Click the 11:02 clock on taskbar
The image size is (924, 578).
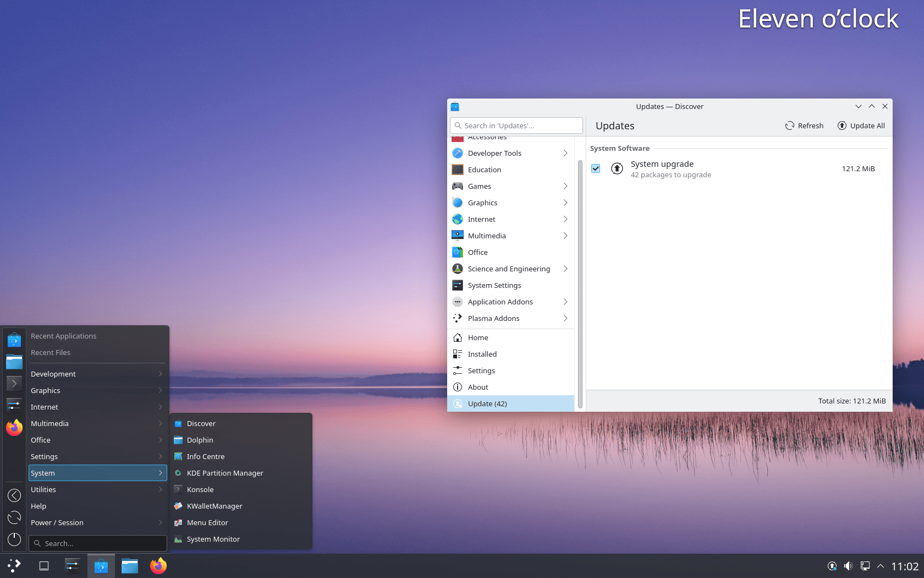[905, 566]
